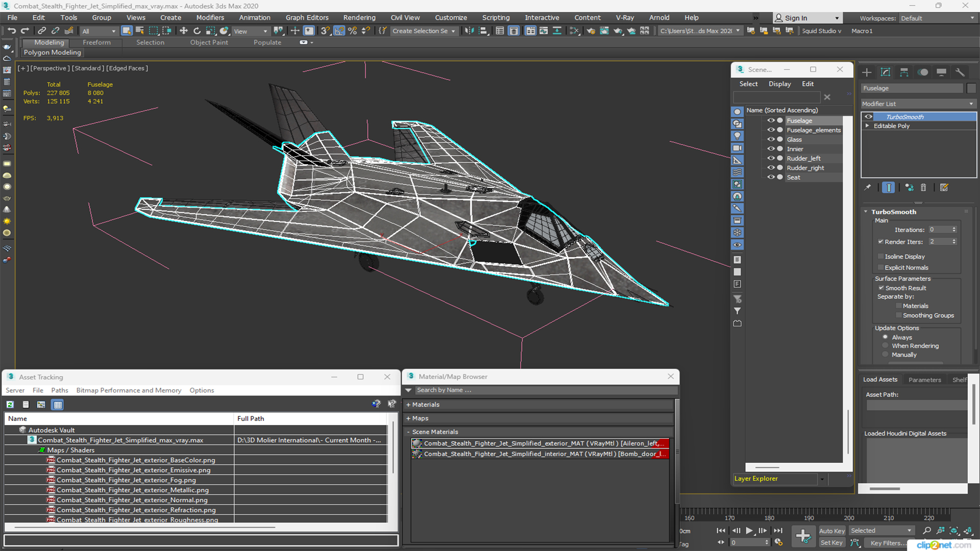
Task: Toggle the Render Iters checkbox
Action: click(x=880, y=242)
